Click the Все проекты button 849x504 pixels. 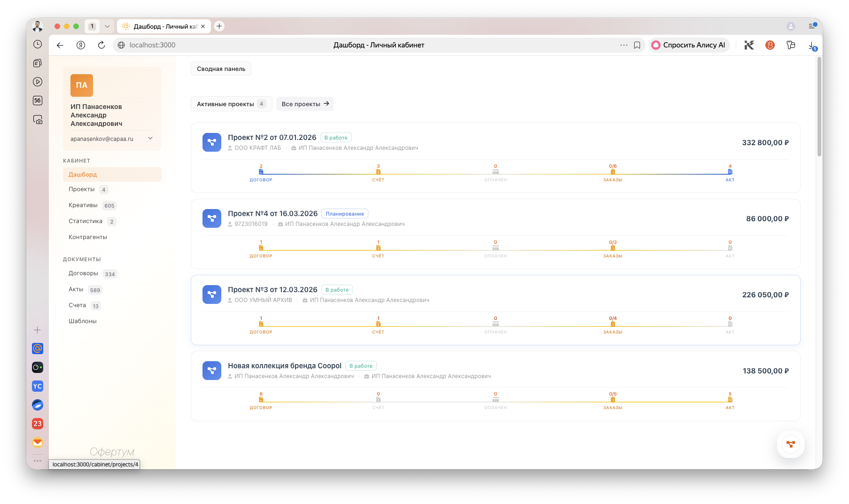[305, 104]
